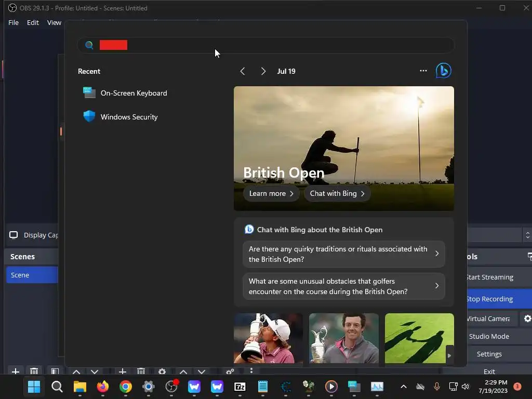Click Learn more on the British Open card

tap(271, 193)
